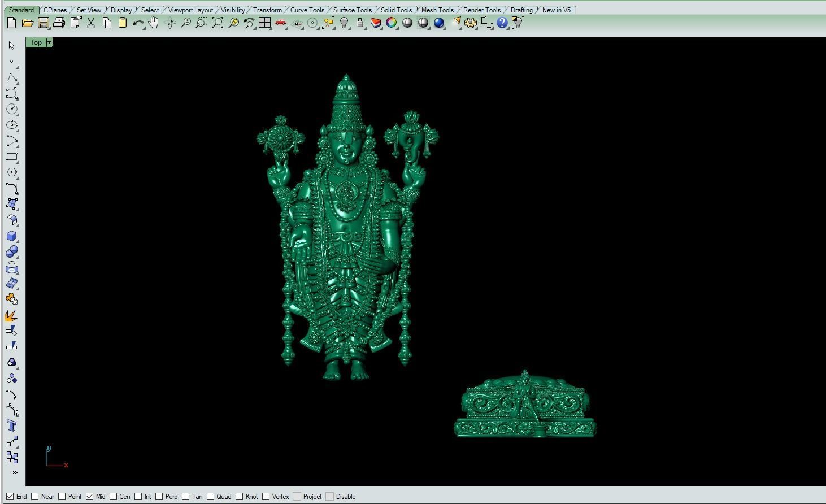Switch to the Transform tab
Image resolution: width=826 pixels, height=504 pixels.
tap(267, 10)
